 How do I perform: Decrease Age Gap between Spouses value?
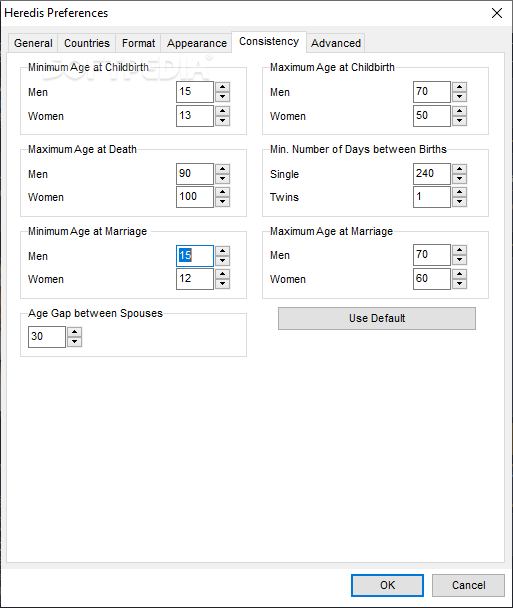point(74,342)
